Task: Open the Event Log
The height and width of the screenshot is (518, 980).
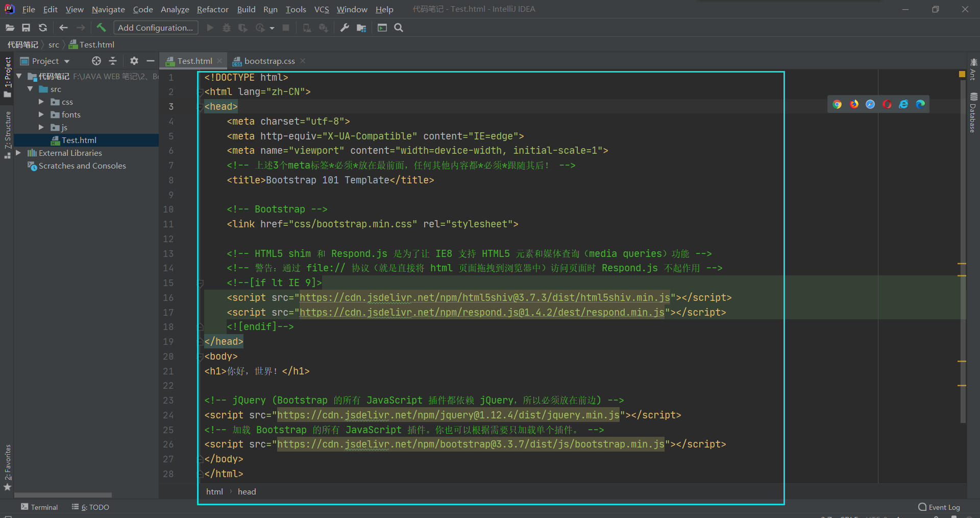Action: 939,507
